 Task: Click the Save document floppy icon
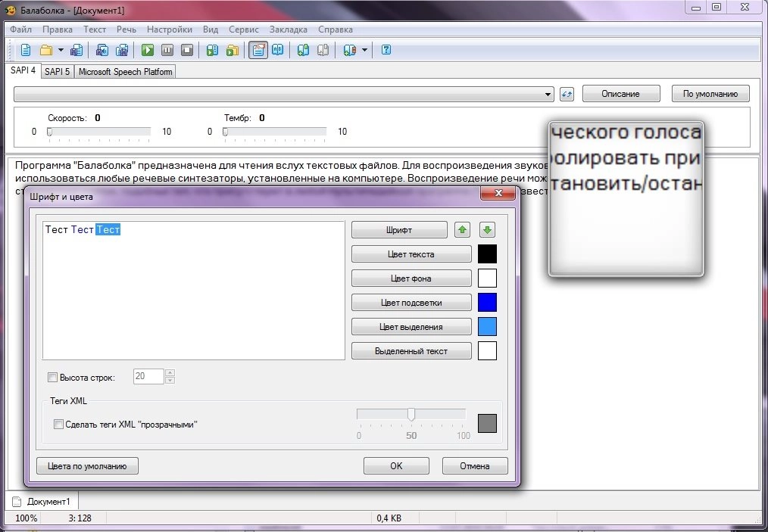(x=76, y=50)
